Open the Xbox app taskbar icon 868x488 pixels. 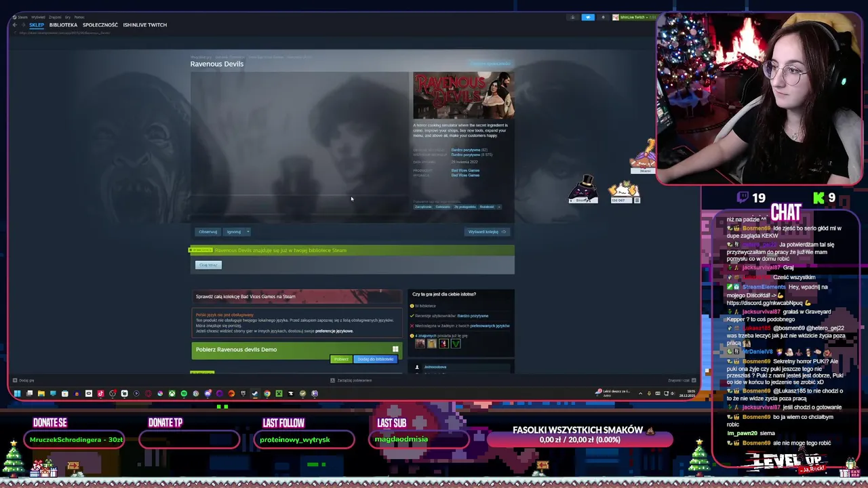coord(172,393)
